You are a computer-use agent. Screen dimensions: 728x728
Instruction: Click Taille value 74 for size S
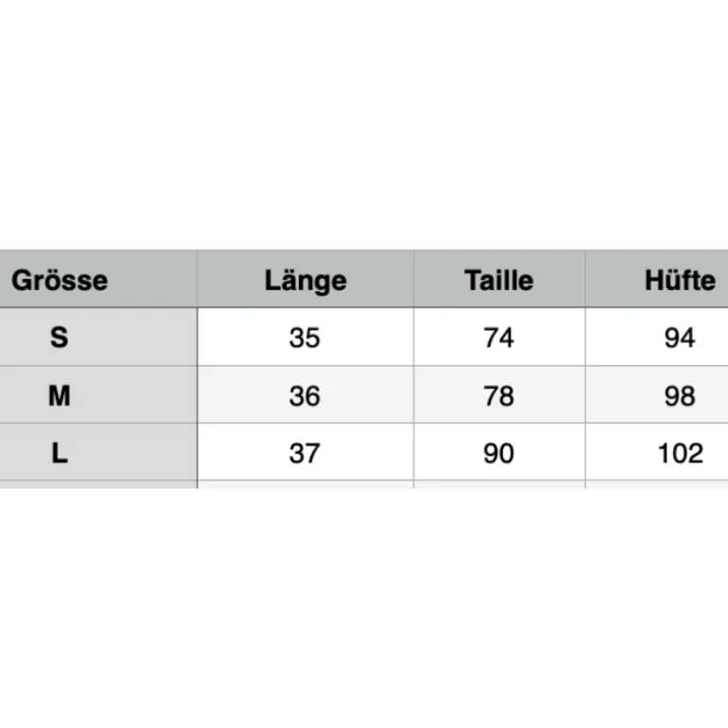point(498,338)
